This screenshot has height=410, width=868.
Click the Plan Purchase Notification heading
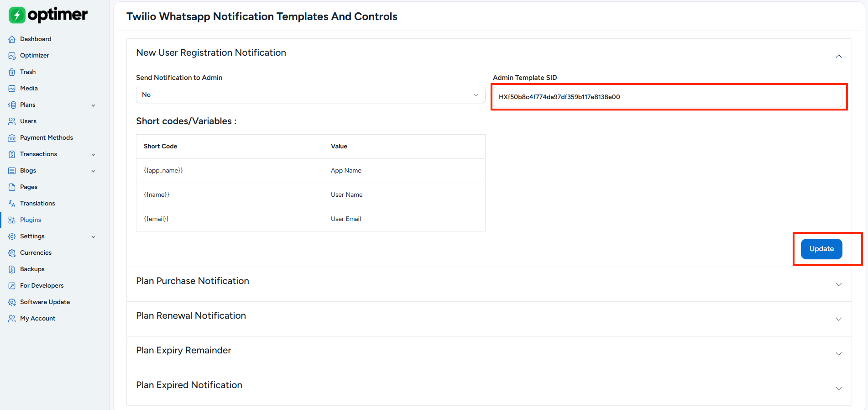click(x=193, y=281)
